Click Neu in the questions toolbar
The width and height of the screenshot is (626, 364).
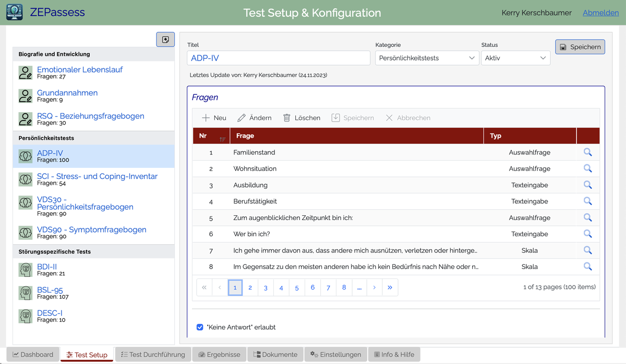tap(214, 118)
